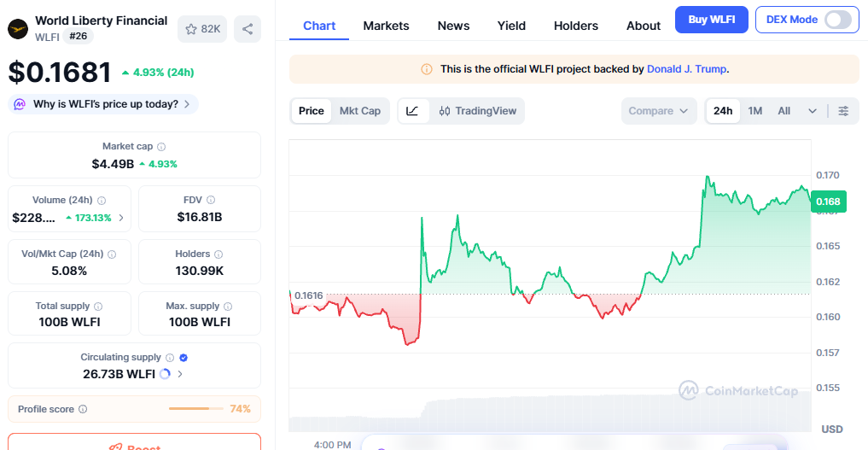The width and height of the screenshot is (868, 450).
Task: Click the Boost button
Action: coord(135,443)
